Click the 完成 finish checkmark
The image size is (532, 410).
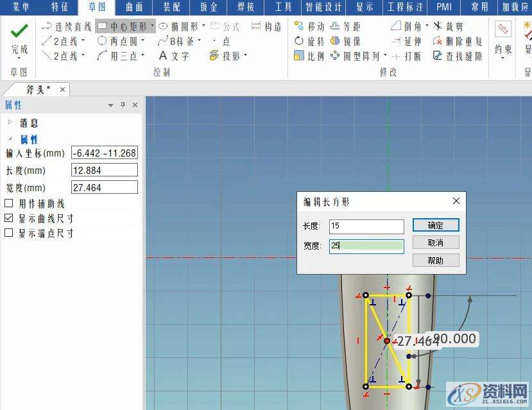click(x=19, y=32)
